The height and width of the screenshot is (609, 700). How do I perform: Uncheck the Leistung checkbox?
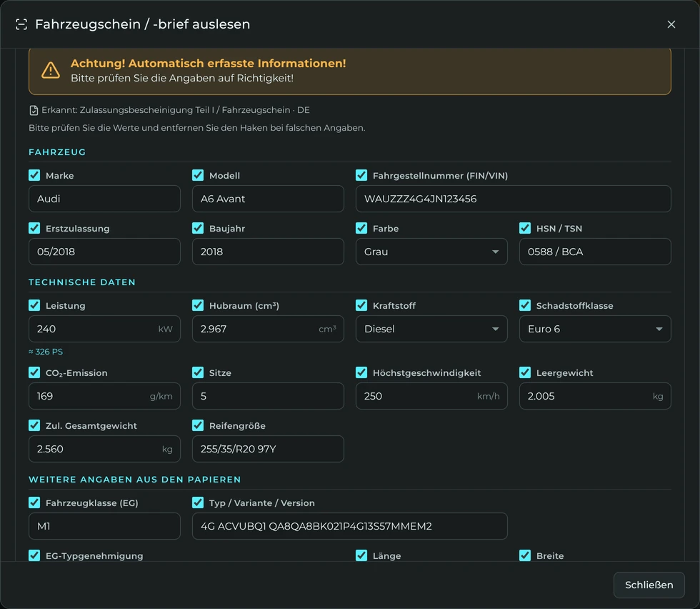(34, 305)
